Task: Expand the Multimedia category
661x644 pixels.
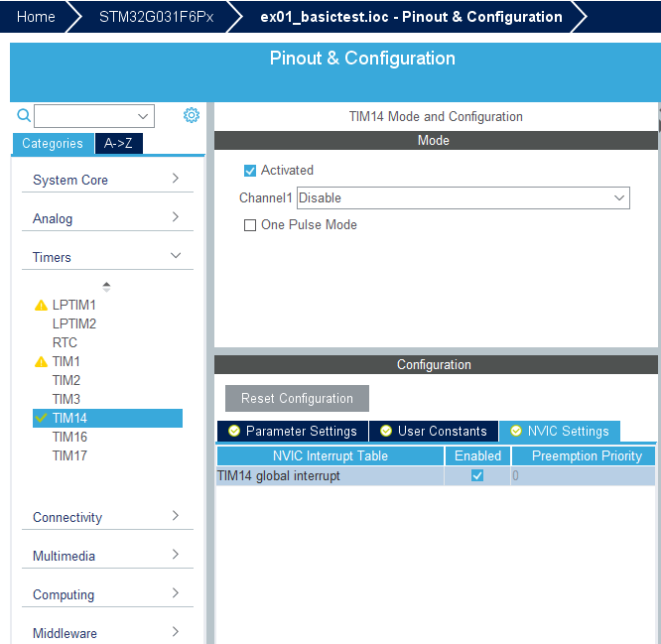Action: pos(107,556)
